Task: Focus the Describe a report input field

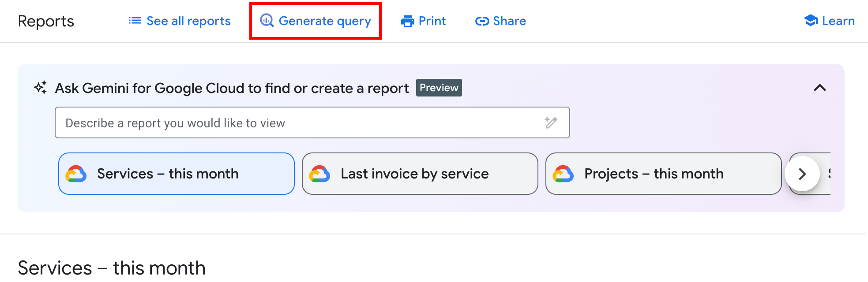Action: tap(300, 123)
